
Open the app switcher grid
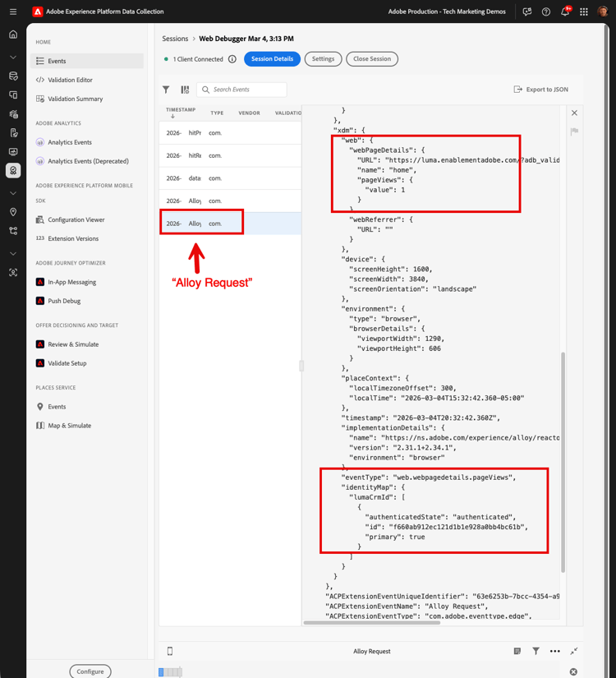(x=584, y=12)
